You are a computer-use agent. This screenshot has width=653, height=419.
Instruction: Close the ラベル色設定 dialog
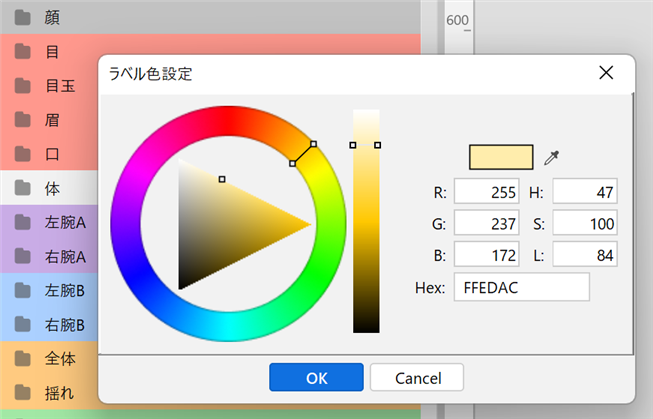coord(605,73)
